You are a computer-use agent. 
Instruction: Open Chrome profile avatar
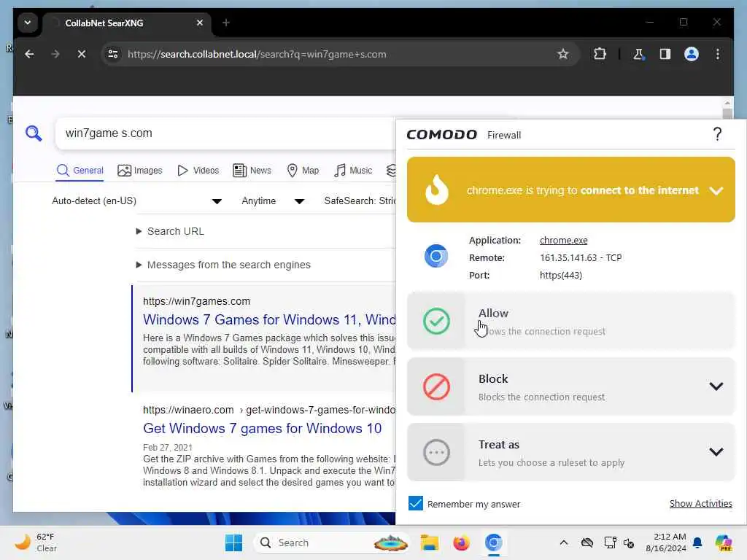pyautogui.click(x=692, y=54)
